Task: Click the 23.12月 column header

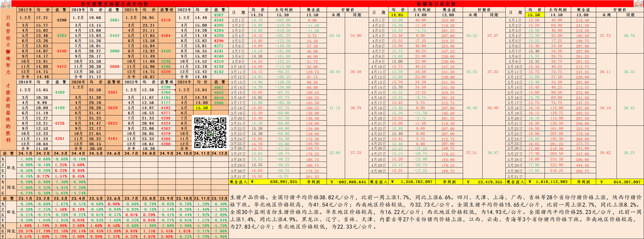Action: (220, 199)
